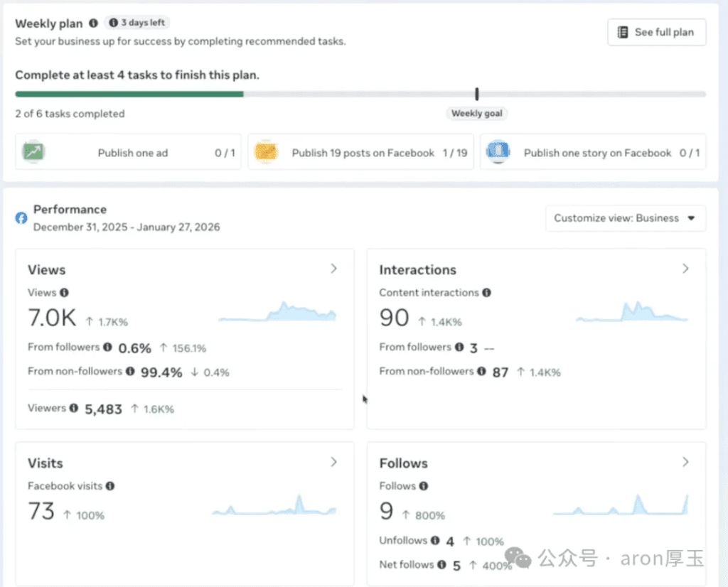Click the Facebook logo beside Performance
This screenshot has width=728, height=587.
pos(21,218)
